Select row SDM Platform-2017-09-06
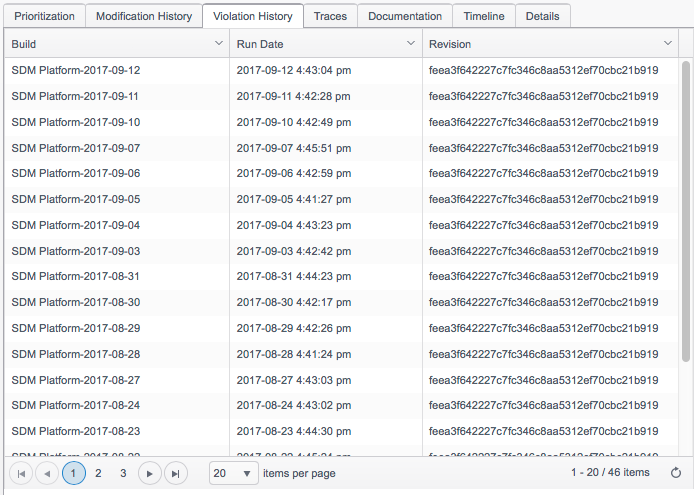Image resolution: width=694 pixels, height=495 pixels. tap(341, 173)
